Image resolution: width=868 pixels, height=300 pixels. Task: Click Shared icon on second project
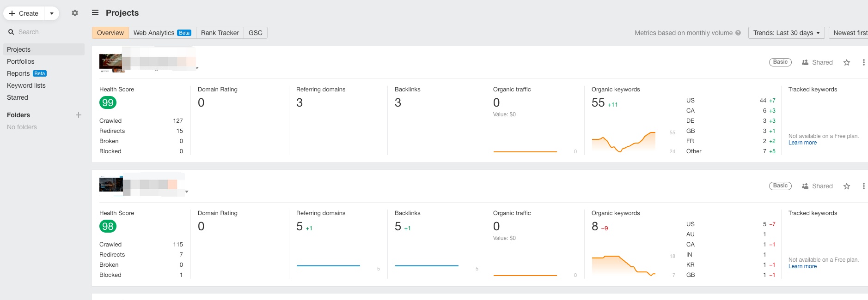[x=805, y=186]
